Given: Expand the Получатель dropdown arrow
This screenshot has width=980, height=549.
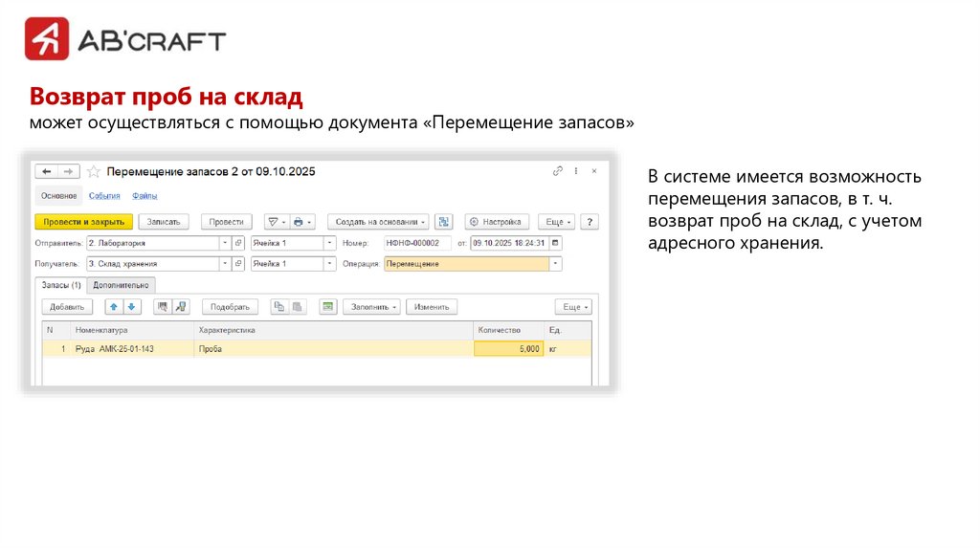Looking at the screenshot, I should tap(225, 264).
